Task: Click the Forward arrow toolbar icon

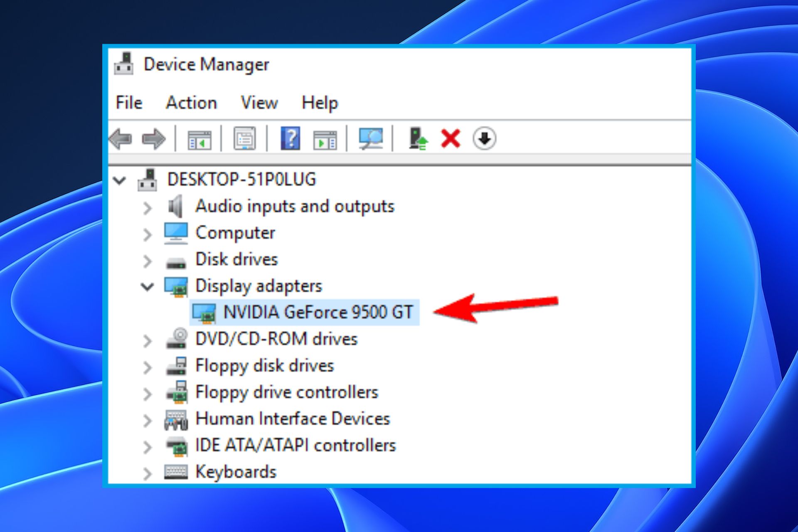Action: coord(154,138)
